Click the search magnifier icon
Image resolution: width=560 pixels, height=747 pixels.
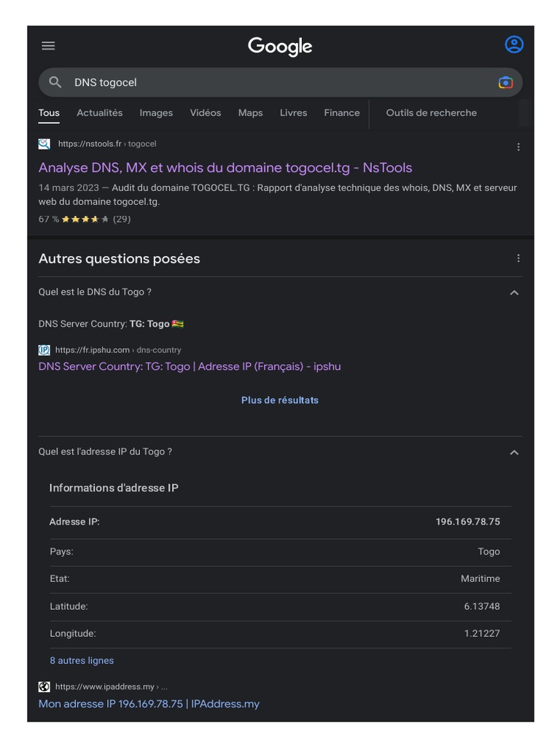pyautogui.click(x=55, y=82)
